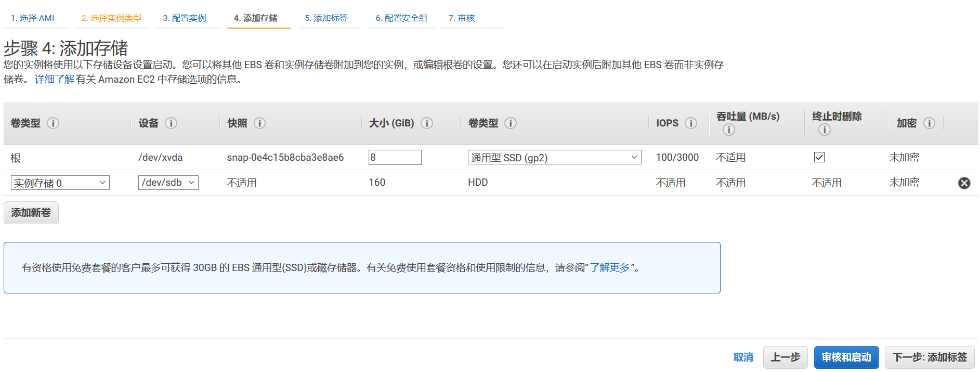Uncheck 终止时删除 for root volume

819,157
